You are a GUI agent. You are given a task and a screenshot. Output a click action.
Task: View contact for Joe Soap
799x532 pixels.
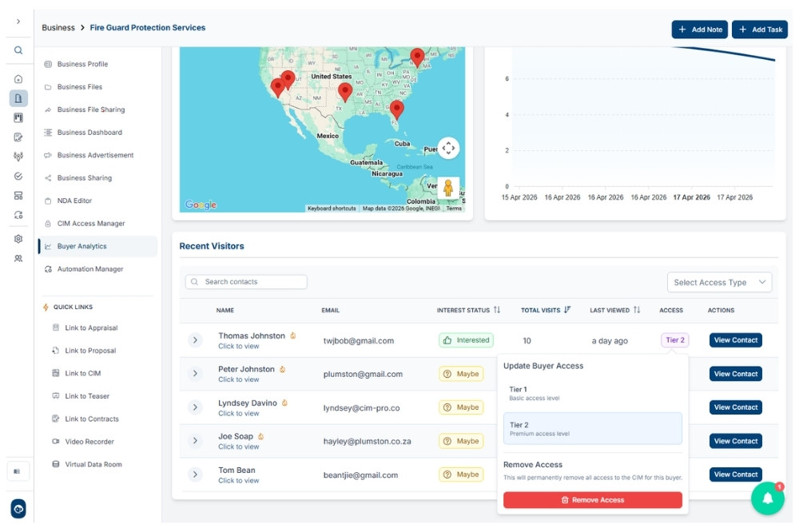736,441
